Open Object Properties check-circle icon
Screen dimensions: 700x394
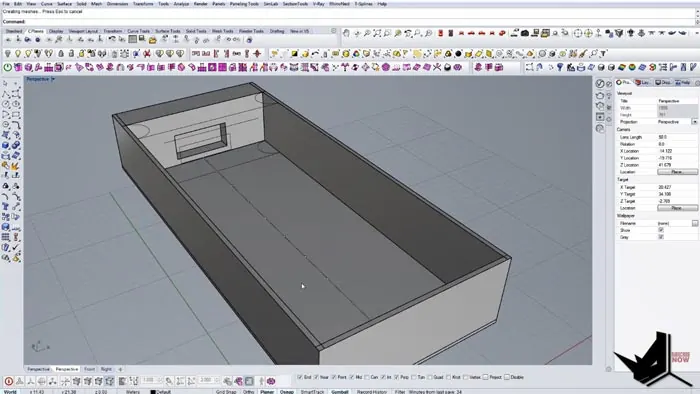pyautogui.click(x=600, y=83)
